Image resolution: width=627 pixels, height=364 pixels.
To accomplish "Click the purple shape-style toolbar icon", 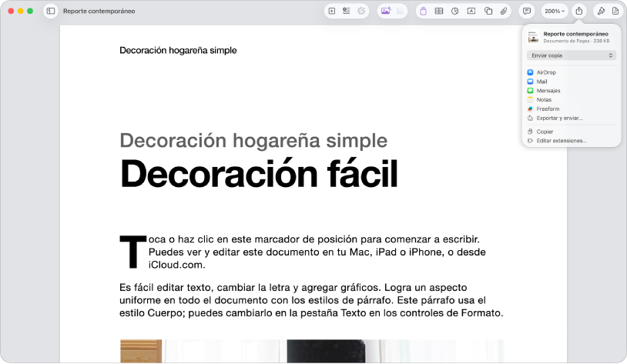I will point(424,12).
